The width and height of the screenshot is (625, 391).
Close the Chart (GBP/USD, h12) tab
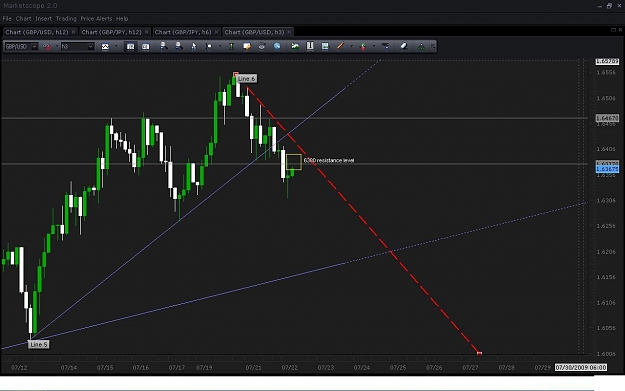(x=73, y=32)
